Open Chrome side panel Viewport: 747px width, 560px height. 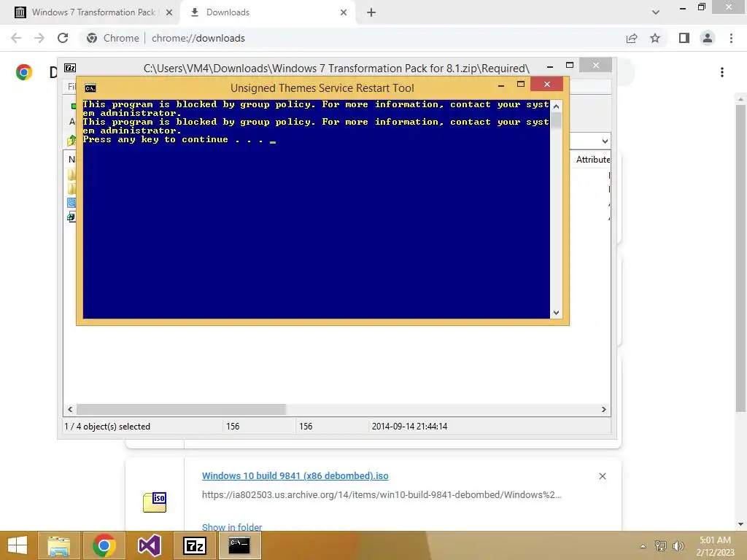(x=684, y=38)
